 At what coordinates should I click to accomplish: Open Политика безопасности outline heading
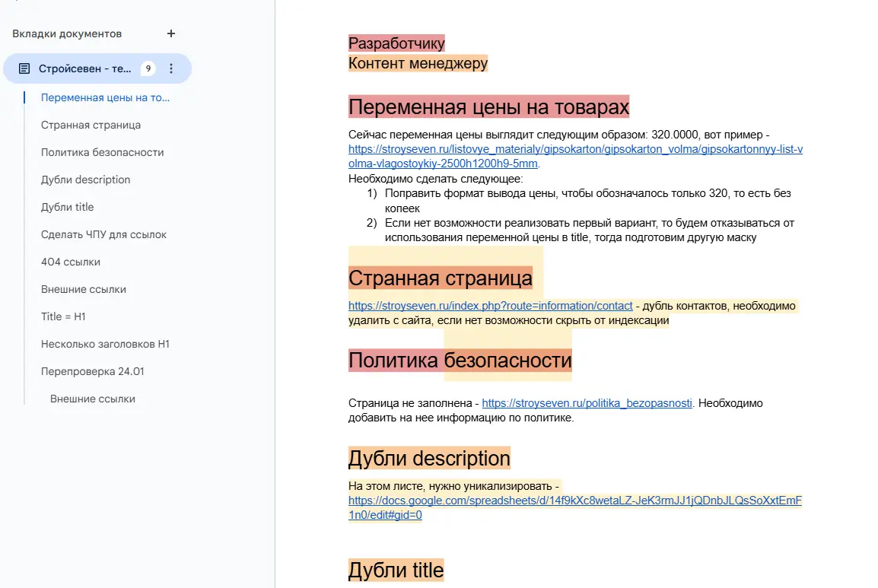[x=102, y=152]
